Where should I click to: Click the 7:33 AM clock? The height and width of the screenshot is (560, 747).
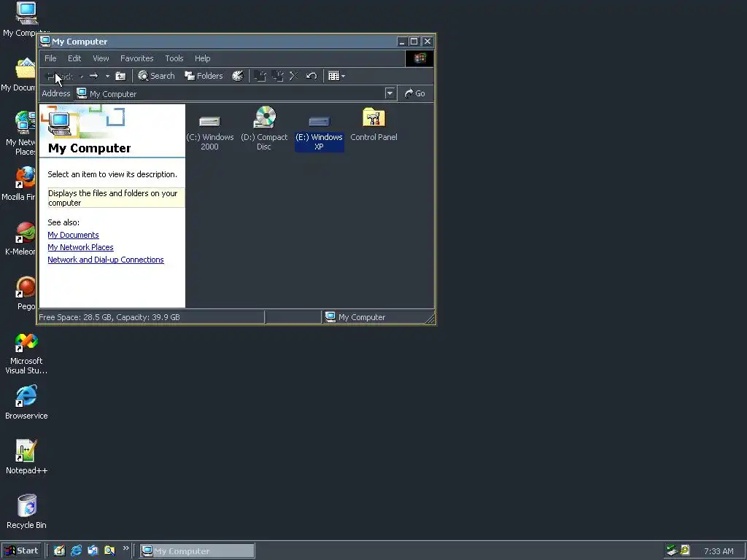pos(719,551)
